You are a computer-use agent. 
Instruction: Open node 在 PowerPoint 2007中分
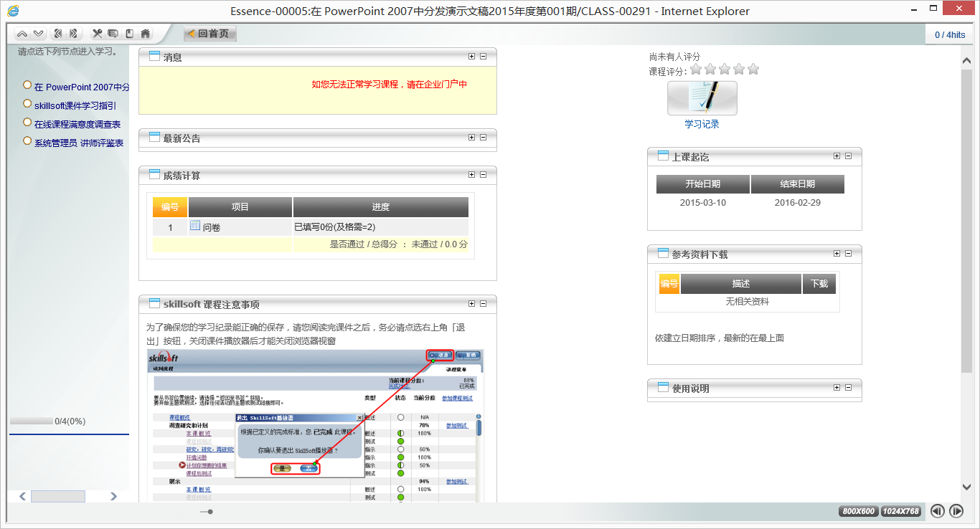tap(82, 87)
